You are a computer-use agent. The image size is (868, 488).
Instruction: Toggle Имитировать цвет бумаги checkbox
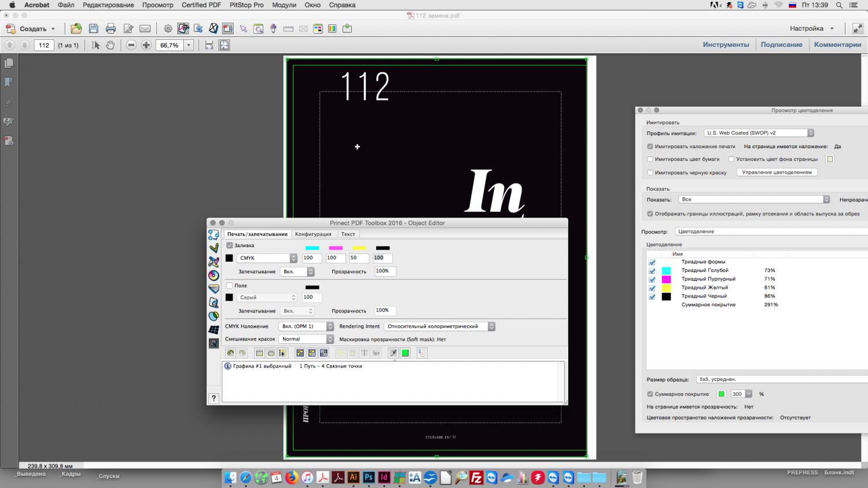tap(650, 159)
